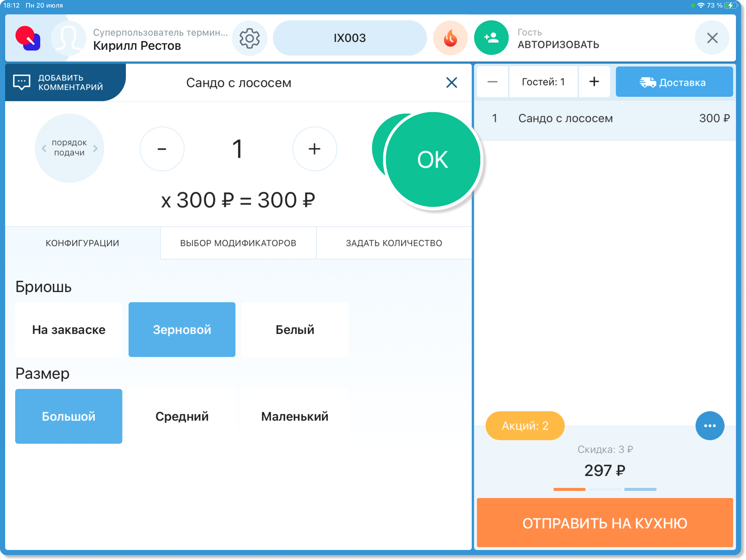
Task: Tap the add-guest authorize icon
Action: [491, 38]
